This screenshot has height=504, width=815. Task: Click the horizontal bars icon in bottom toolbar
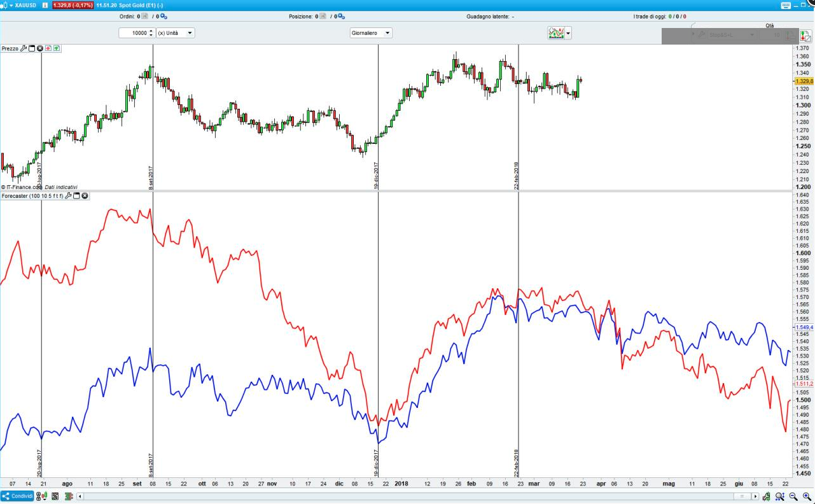pos(69,496)
